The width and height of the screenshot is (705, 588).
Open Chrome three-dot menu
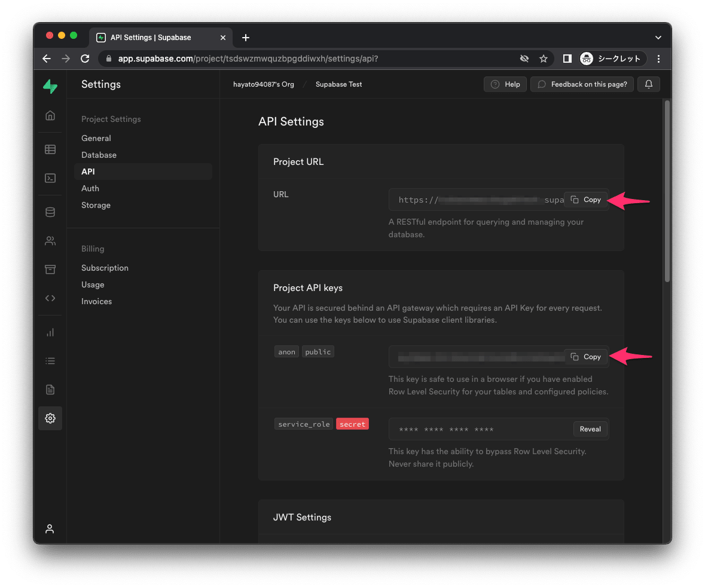click(x=659, y=59)
